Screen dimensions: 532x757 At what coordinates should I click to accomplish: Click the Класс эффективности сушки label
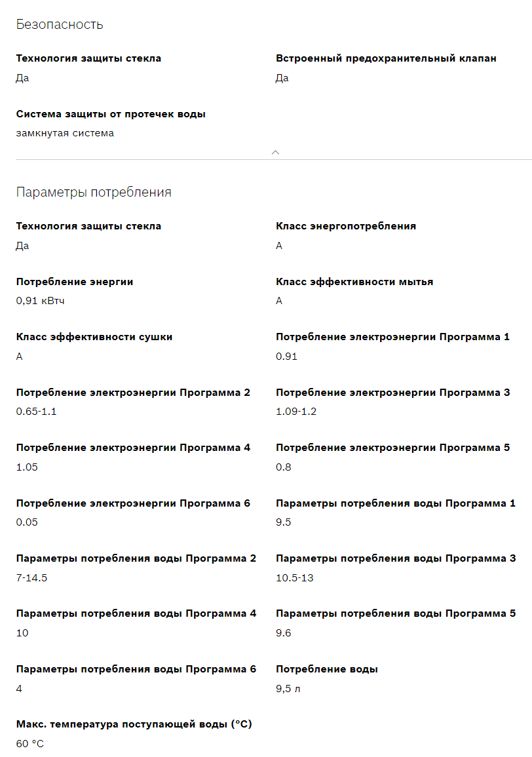tap(94, 337)
